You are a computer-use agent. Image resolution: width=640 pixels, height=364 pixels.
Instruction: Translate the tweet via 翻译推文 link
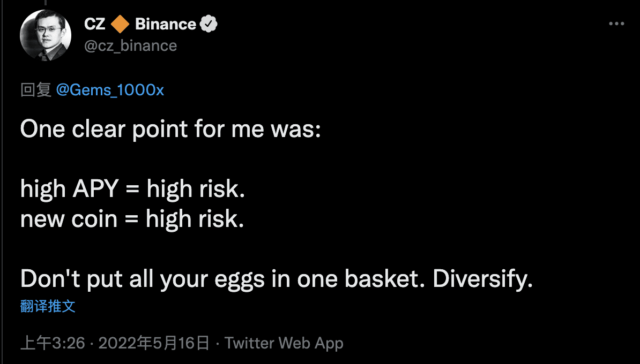pyautogui.click(x=48, y=306)
